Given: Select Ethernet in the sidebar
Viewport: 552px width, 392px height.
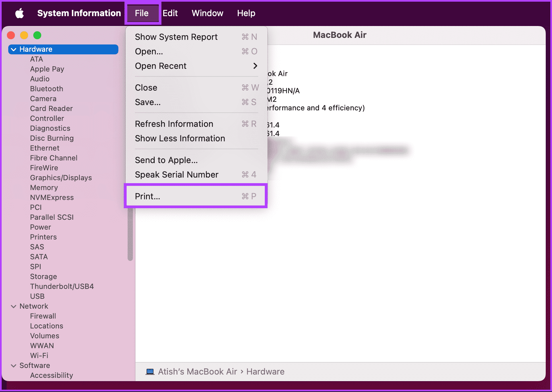Looking at the screenshot, I should 45,148.
